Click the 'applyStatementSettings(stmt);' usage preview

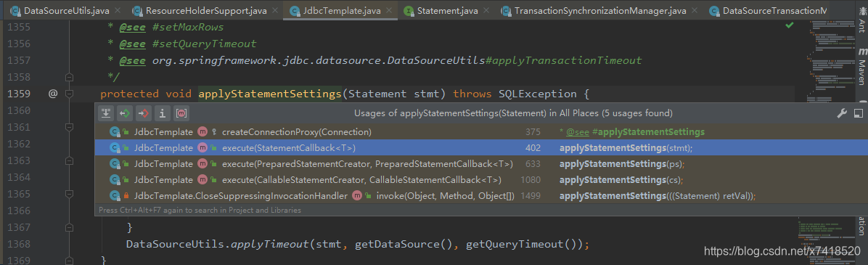click(x=626, y=148)
